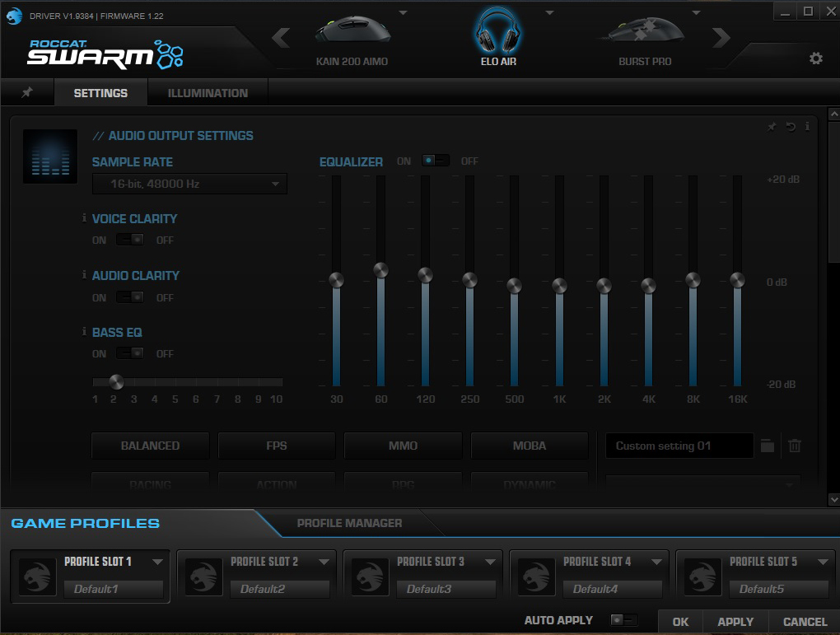Image resolution: width=840 pixels, height=635 pixels.
Task: Click Profile Slot 3 Roccat icon
Action: click(x=370, y=577)
